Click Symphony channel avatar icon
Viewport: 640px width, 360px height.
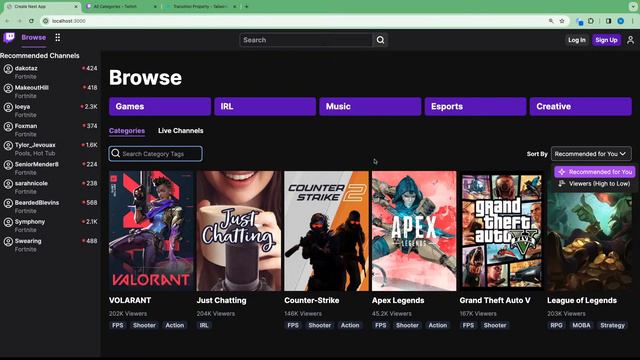coord(8,222)
